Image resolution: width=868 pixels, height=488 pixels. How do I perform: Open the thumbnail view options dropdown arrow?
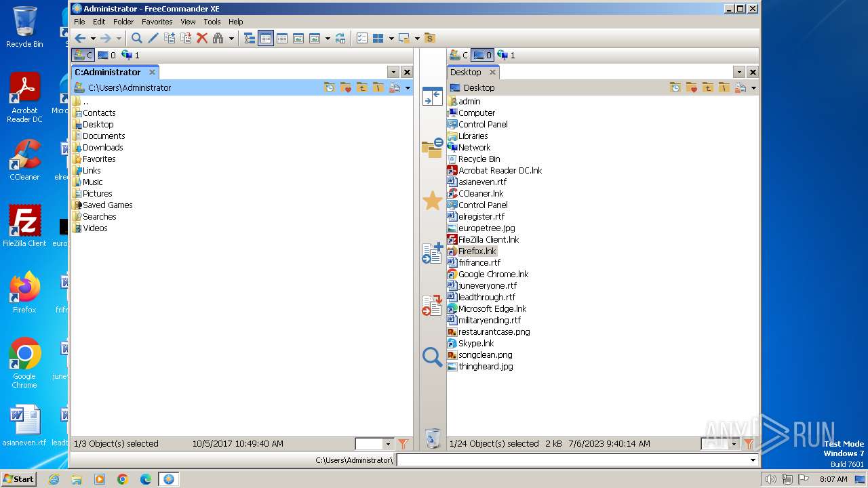point(328,39)
